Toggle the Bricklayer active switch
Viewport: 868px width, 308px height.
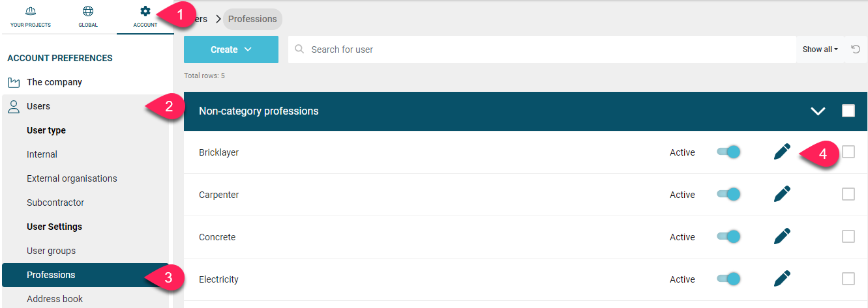[x=728, y=152]
